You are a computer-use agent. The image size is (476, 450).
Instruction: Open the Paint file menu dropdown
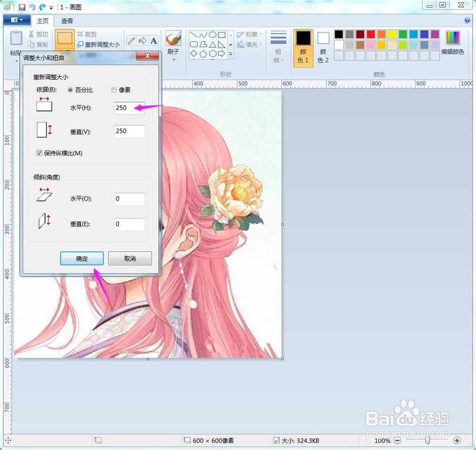pyautogui.click(x=17, y=20)
